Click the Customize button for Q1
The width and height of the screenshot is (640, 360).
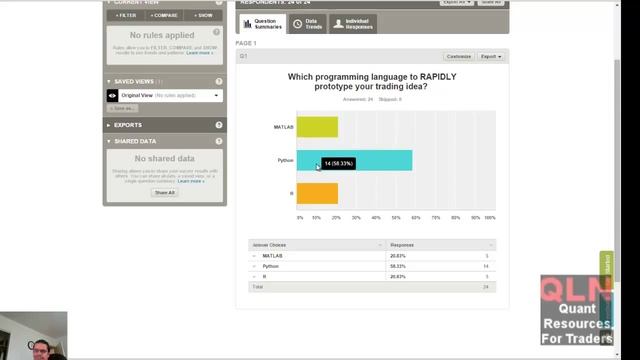click(x=459, y=56)
